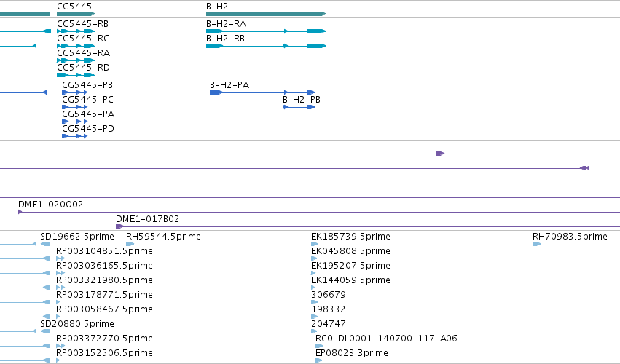Select the B-H2 gene bar

pos(266,14)
